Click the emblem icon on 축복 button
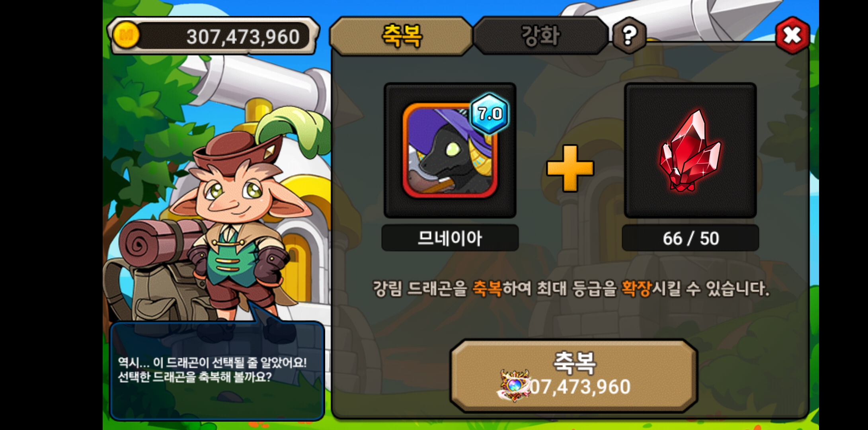Viewport: 868px width, 430px height. [x=514, y=385]
